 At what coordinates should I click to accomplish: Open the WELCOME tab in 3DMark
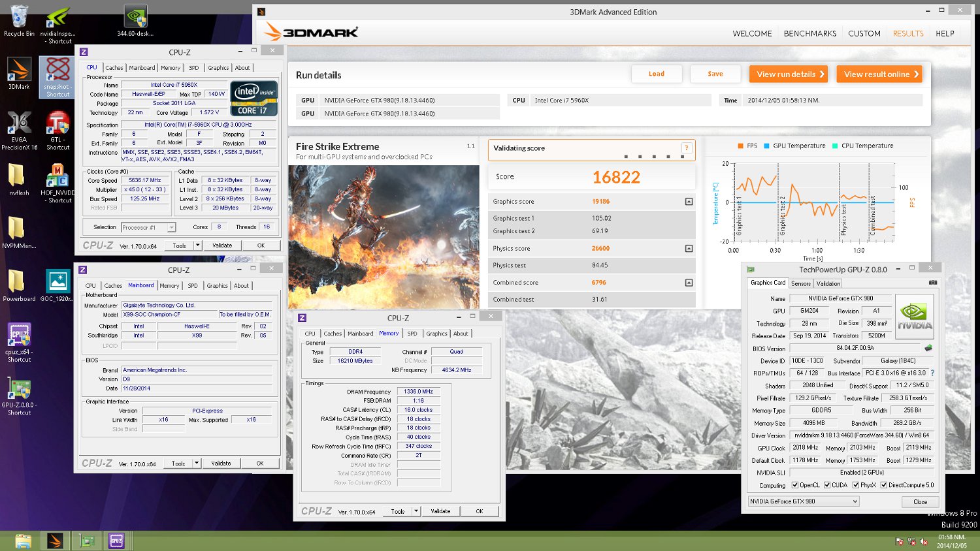pos(752,33)
